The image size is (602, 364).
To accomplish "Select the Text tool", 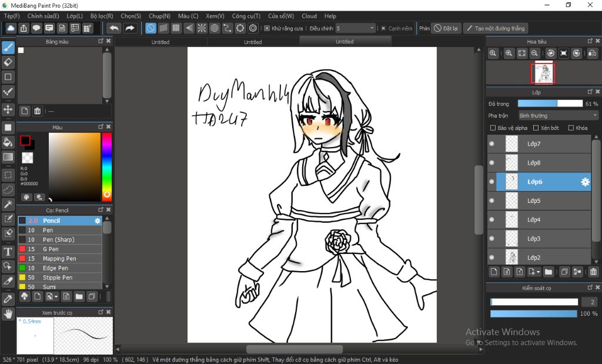I will [x=8, y=252].
